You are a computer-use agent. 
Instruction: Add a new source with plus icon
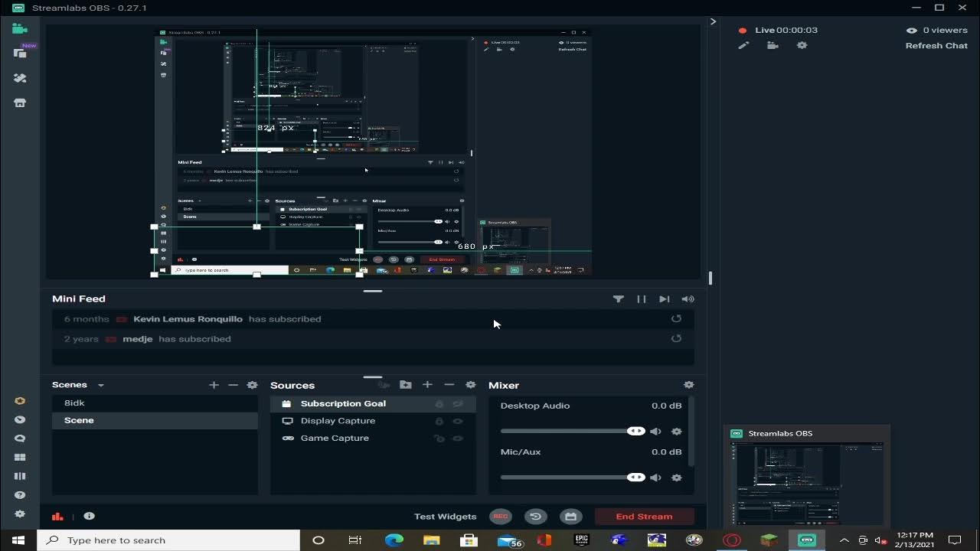427,385
